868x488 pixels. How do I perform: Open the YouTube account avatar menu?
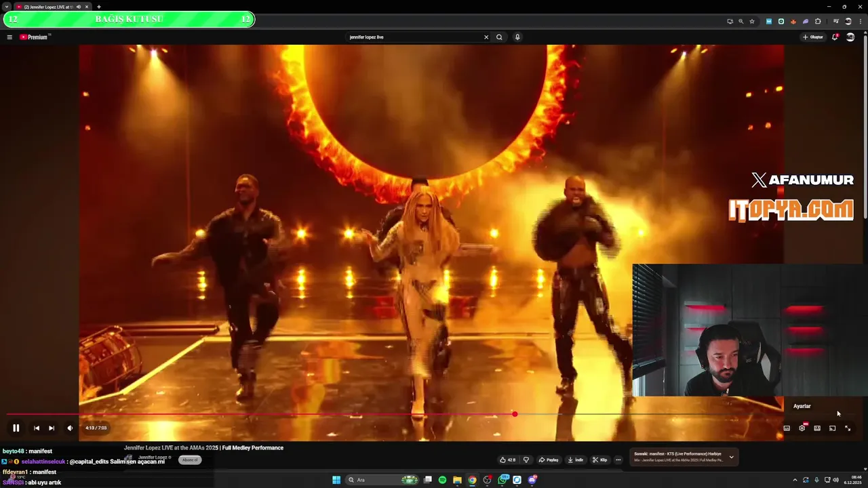[850, 37]
